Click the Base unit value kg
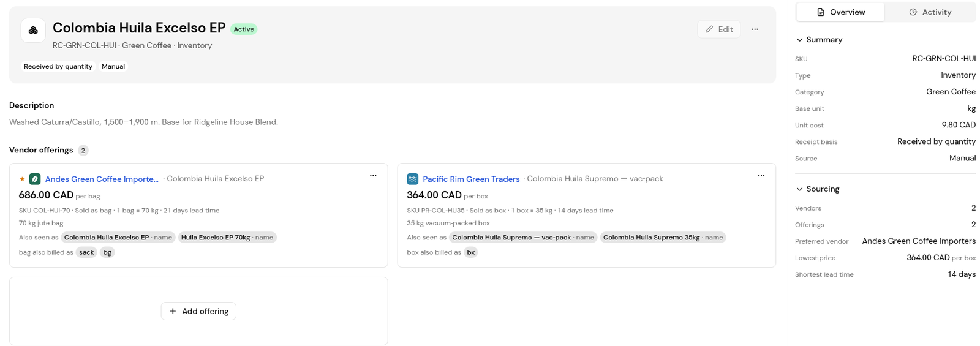 tap(971, 108)
